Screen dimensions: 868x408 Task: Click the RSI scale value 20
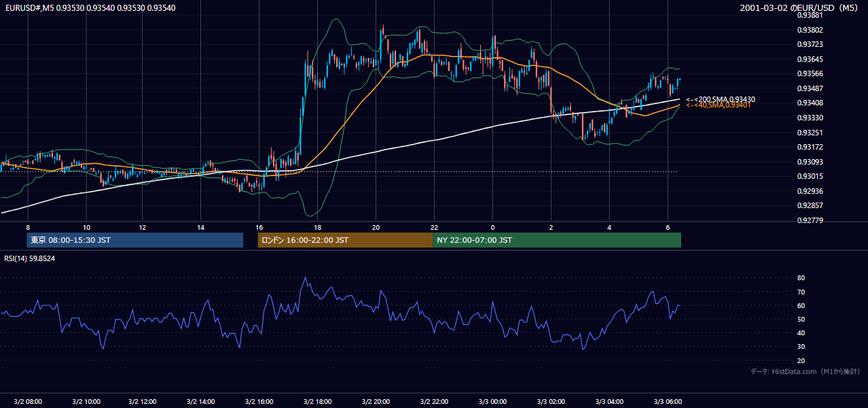(801, 360)
